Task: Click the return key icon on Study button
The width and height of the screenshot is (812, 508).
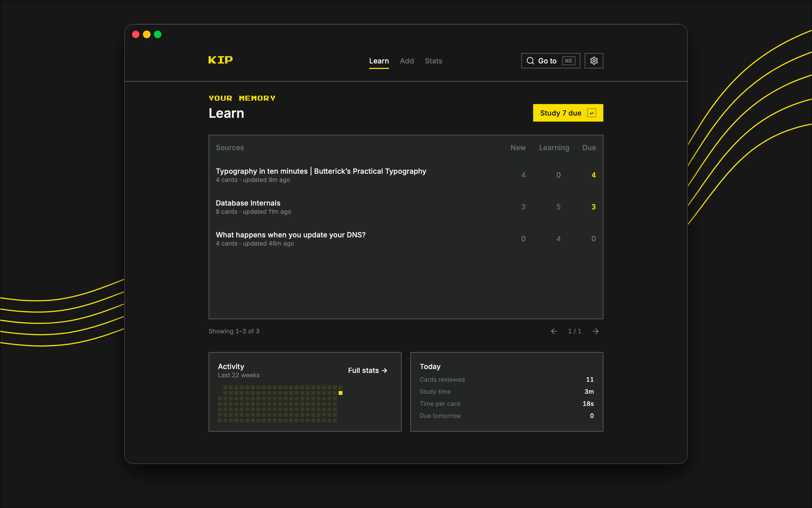Action: click(x=592, y=113)
